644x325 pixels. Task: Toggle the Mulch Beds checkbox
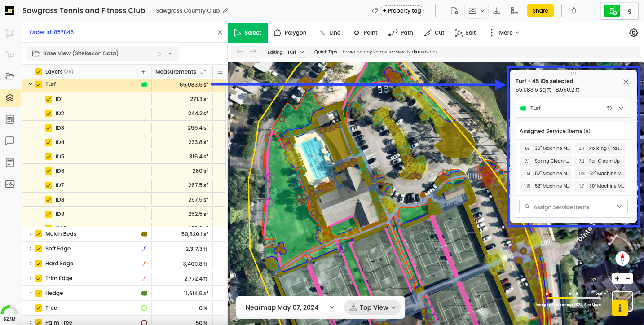click(39, 234)
